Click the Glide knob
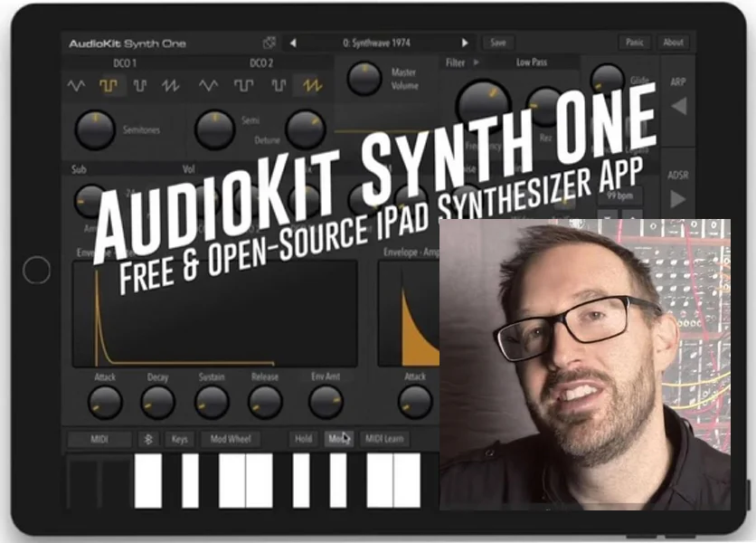This screenshot has width=756, height=543. [x=608, y=80]
